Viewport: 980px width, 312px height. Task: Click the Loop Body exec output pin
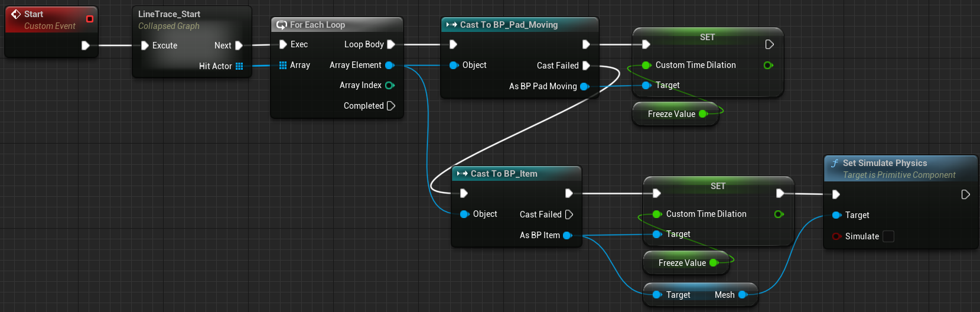click(x=390, y=44)
